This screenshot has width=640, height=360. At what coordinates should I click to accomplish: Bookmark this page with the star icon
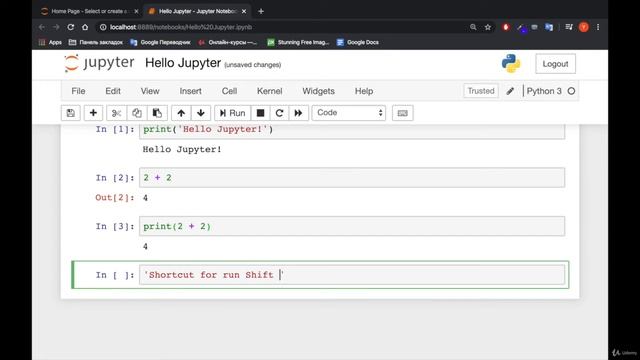[488, 27]
